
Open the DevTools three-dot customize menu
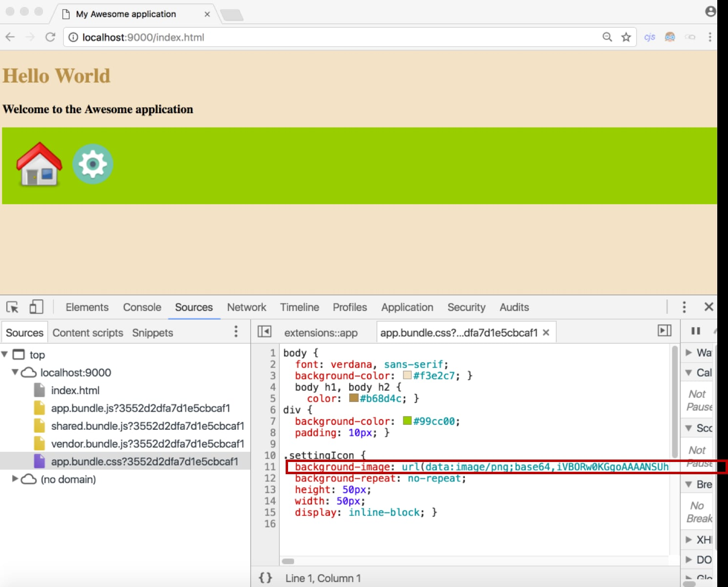pyautogui.click(x=684, y=307)
